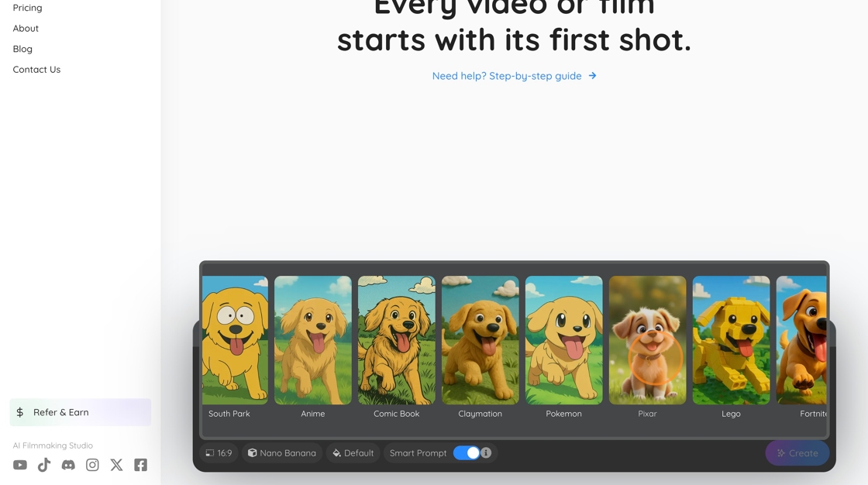Open the Default style dropdown

(353, 453)
